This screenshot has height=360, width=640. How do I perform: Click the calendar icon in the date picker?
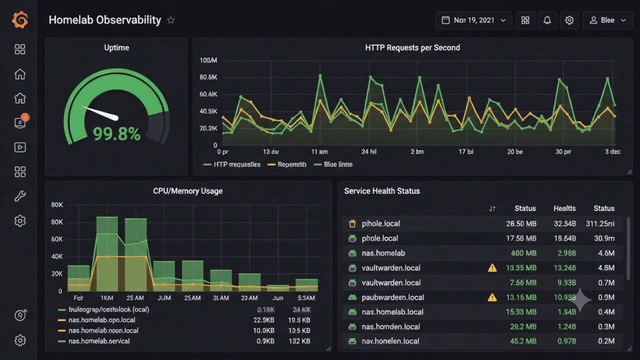pos(446,20)
